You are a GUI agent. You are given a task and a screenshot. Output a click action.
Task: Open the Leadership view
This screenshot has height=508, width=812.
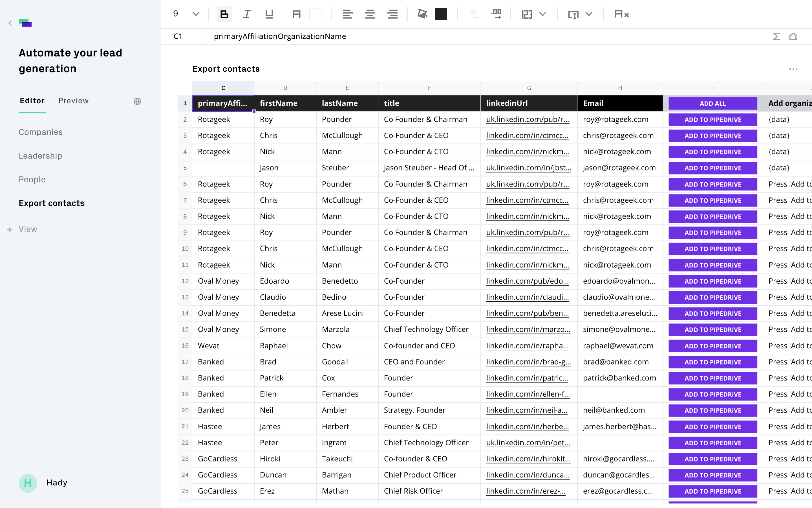click(40, 156)
